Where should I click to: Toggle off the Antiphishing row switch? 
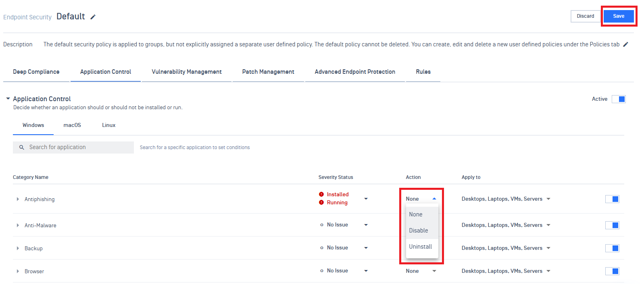click(x=612, y=199)
